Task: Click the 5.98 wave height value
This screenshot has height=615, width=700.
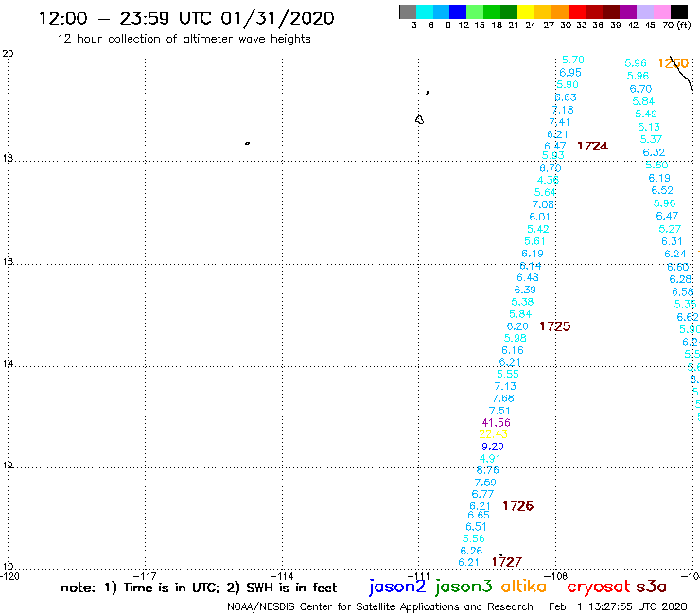Action: 516,338
